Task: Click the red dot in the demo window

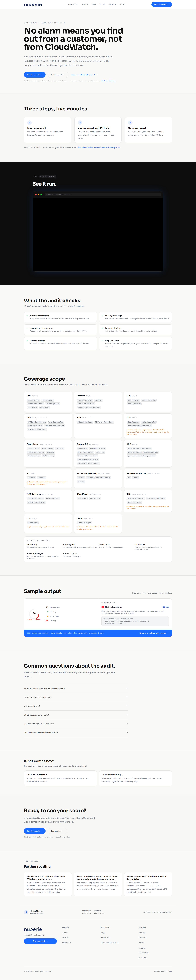Action: pos(36,194)
